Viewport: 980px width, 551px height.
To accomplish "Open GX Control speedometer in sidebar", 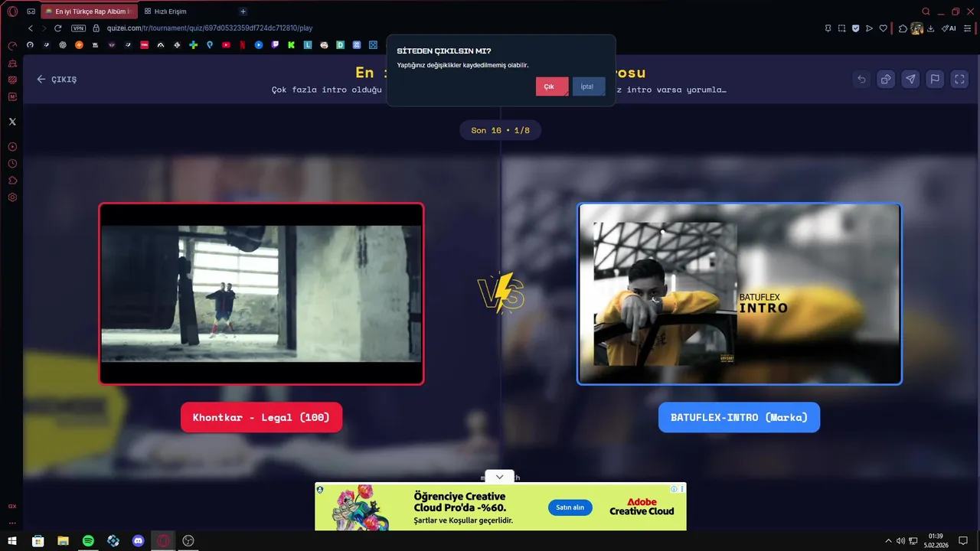I will (12, 46).
